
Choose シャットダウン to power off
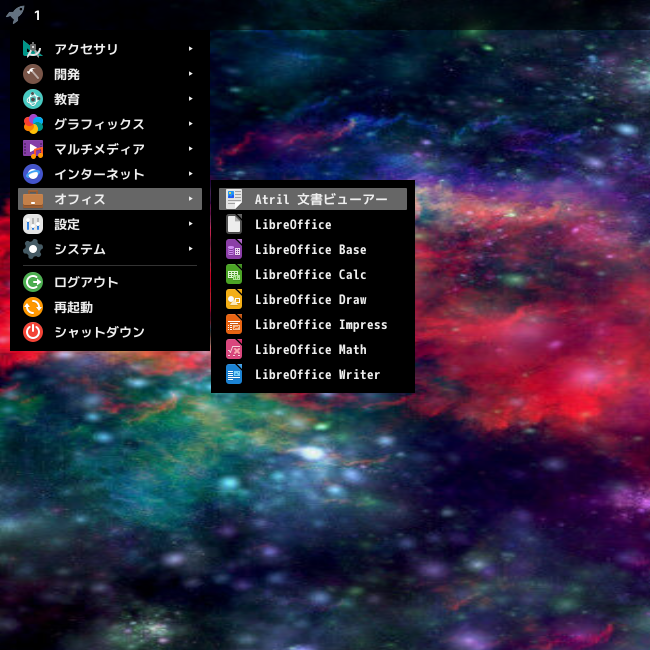click(x=110, y=332)
